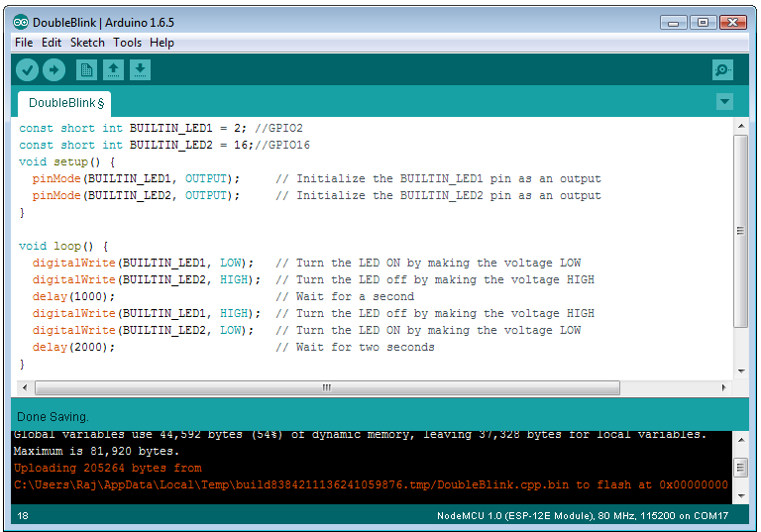Click the DoubleBlink.cpp.bin path console line
761x532 pixels.
pos(371,484)
